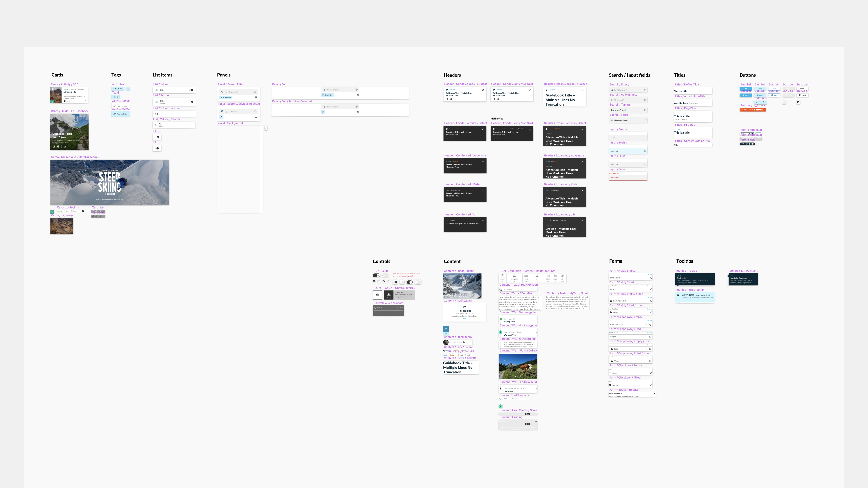Click share arrow icon in Butt...n_2 button

757,102
